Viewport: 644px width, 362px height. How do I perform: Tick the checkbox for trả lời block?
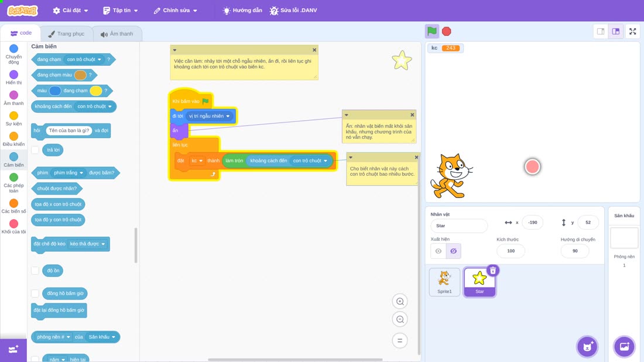pyautogui.click(x=35, y=150)
